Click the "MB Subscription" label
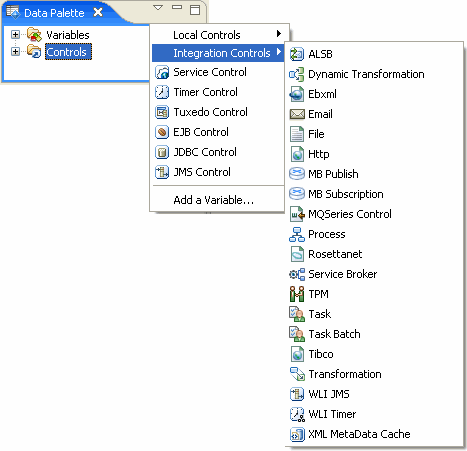This screenshot has height=451, width=467. pyautogui.click(x=346, y=194)
